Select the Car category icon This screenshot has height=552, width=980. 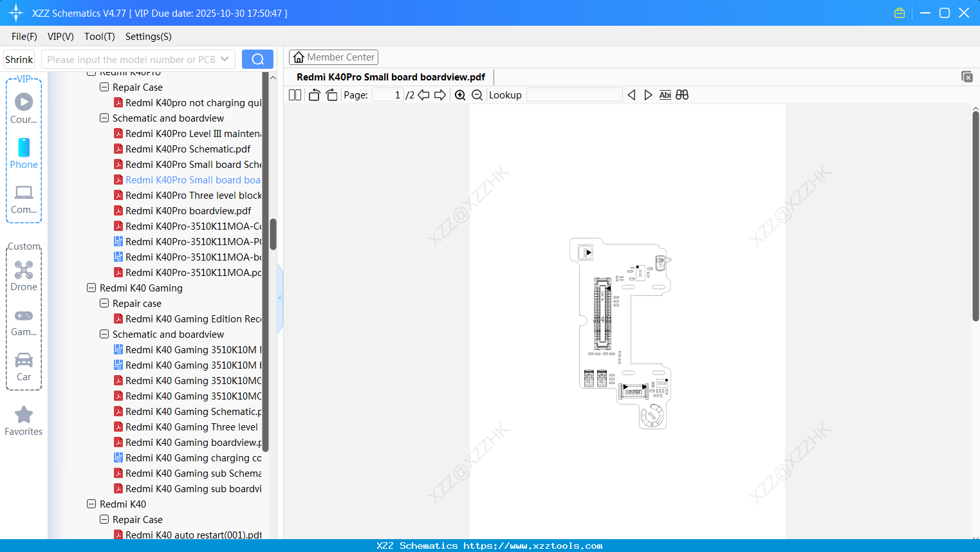pyautogui.click(x=24, y=367)
